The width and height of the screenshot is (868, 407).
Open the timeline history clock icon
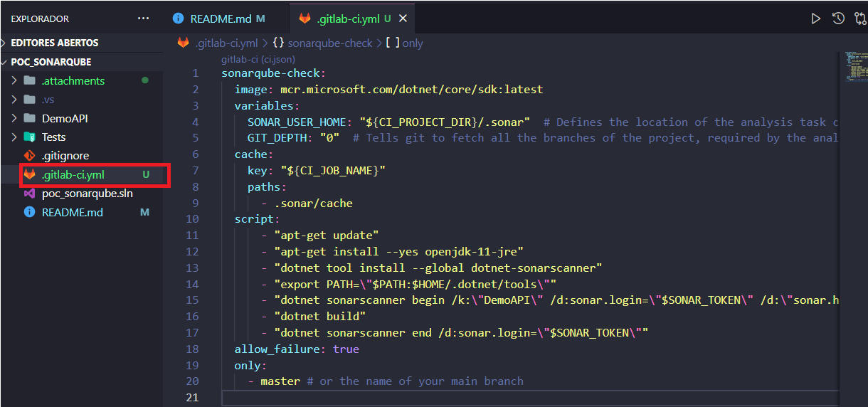(x=839, y=18)
